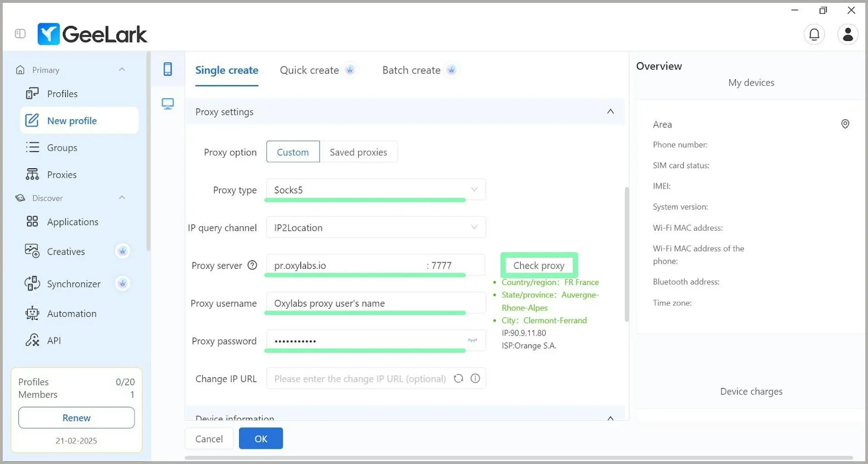Select the cloud phone device icon
This screenshot has height=464, width=868.
pos(168,69)
